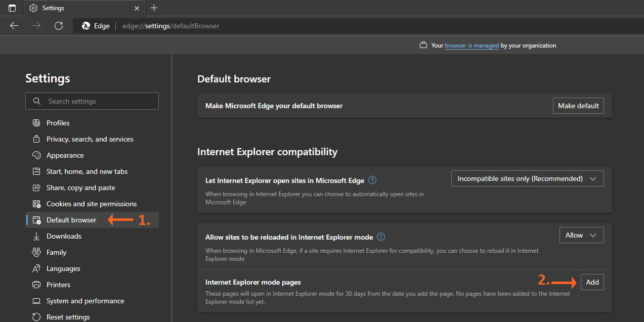
Task: Change the Allow sites reload option
Action: tap(581, 235)
